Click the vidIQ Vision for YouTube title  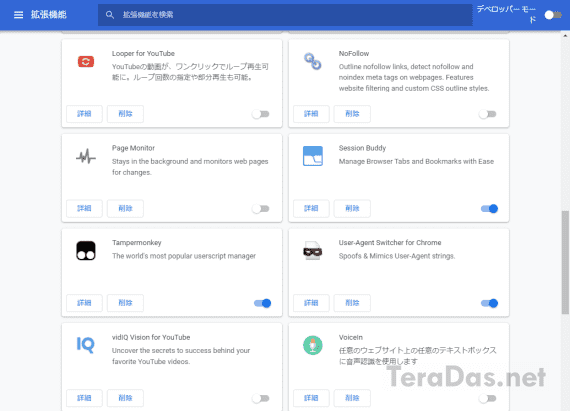(x=151, y=337)
